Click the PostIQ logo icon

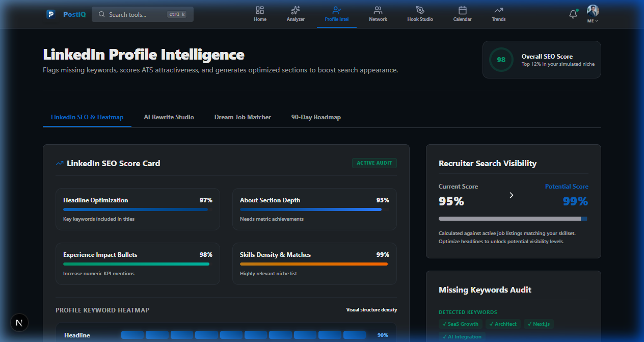click(x=51, y=14)
